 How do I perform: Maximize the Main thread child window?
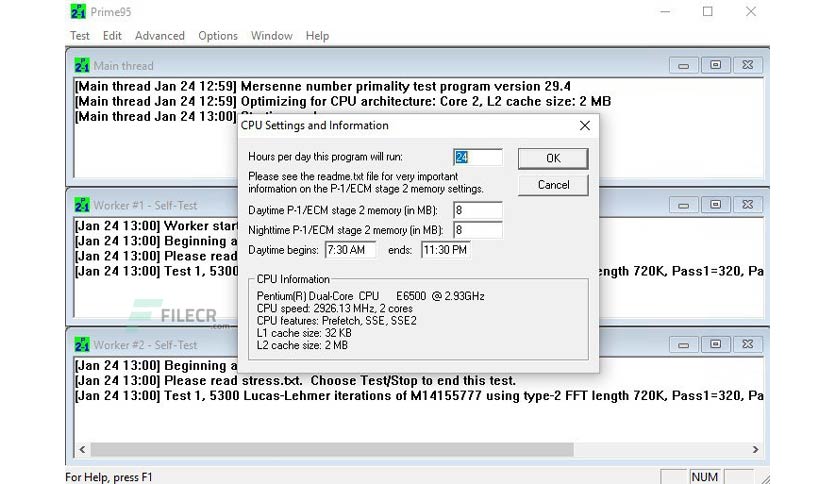point(716,65)
